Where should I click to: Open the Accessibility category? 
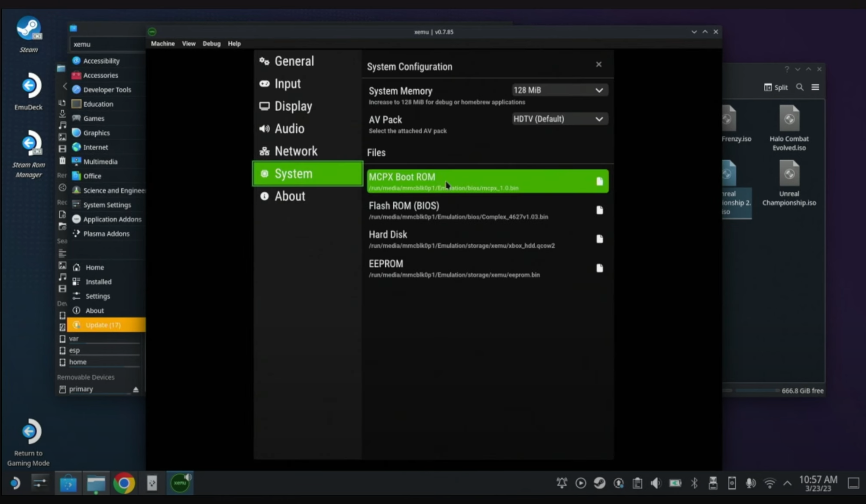(x=107, y=61)
